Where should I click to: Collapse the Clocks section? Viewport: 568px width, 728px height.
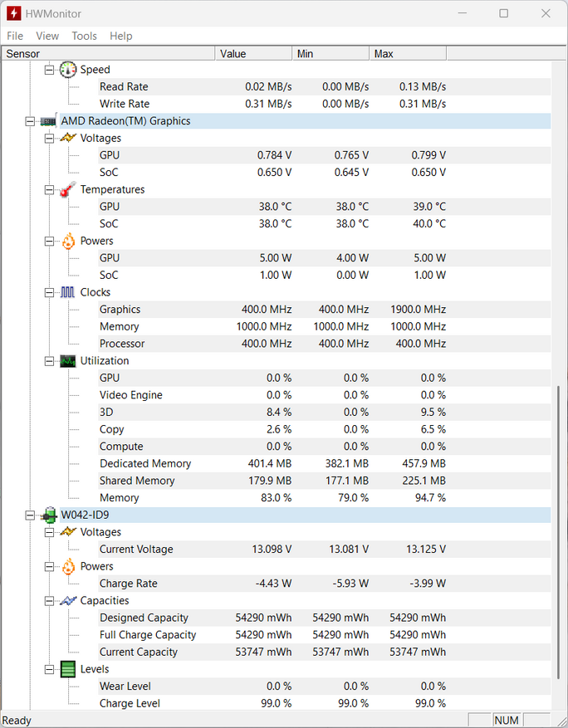[49, 292]
